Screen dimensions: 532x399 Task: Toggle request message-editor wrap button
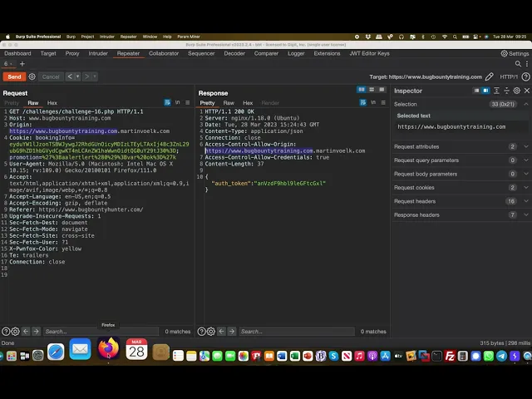pyautogui.click(x=167, y=102)
